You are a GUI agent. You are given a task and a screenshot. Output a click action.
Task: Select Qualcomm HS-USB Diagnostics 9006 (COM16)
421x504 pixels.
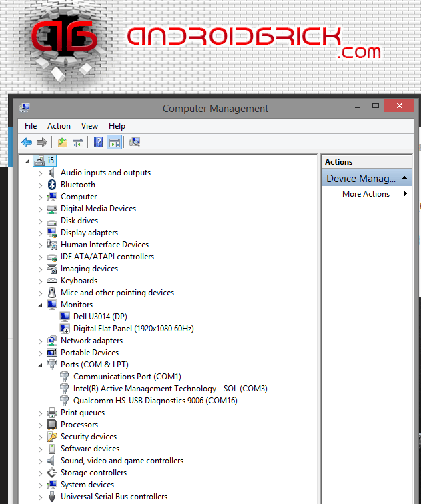155,401
